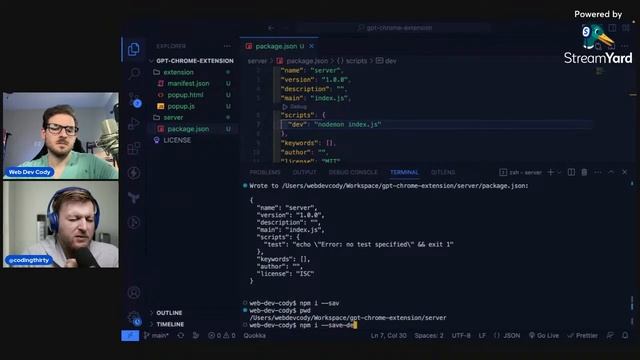Open the new terminal launch profile dropdown
The width and height of the screenshot is (640, 360).
click(559, 172)
